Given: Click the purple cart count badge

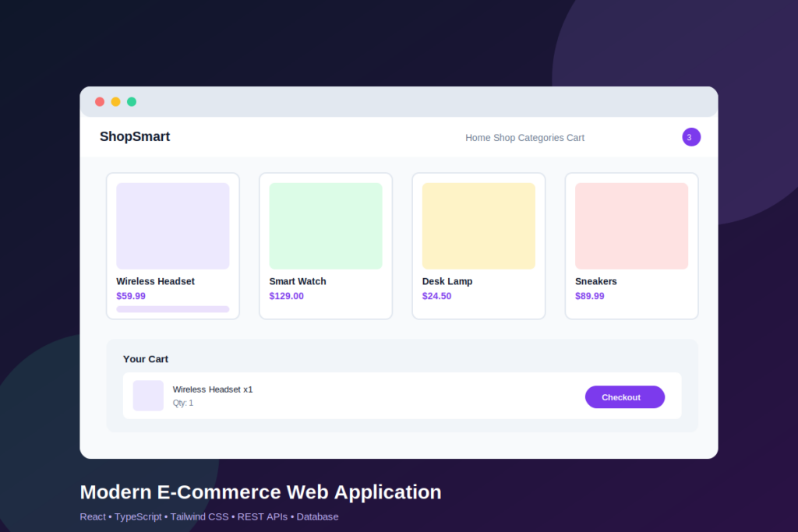Looking at the screenshot, I should [x=691, y=137].
